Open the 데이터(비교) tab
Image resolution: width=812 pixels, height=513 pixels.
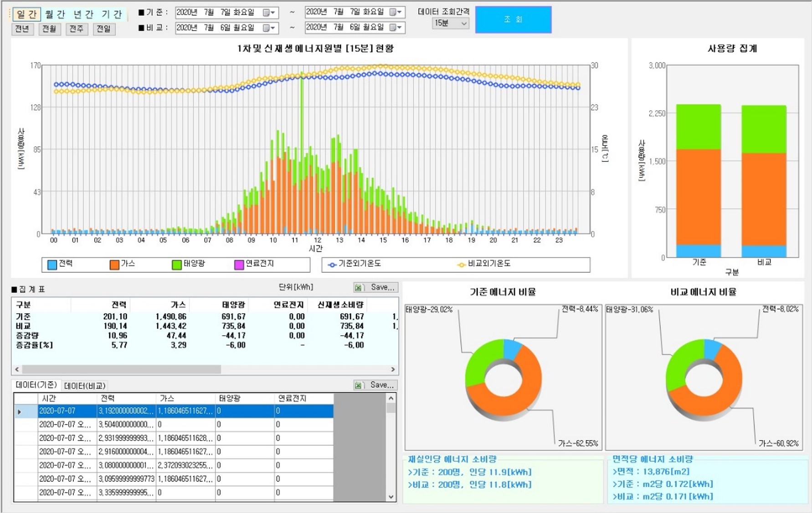point(85,386)
